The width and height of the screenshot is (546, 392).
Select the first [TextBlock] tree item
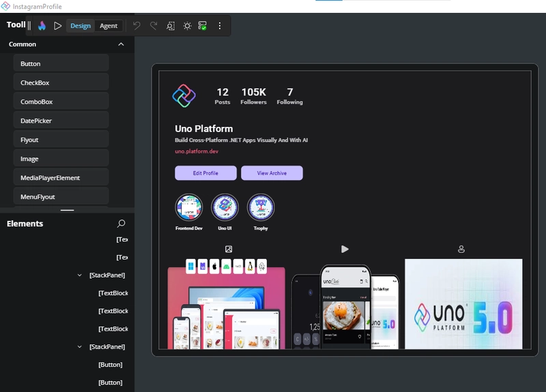coord(113,293)
